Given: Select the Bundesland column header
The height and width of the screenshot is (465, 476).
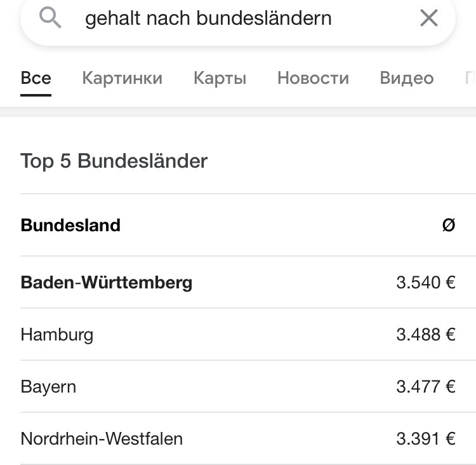Looking at the screenshot, I should tap(70, 226).
